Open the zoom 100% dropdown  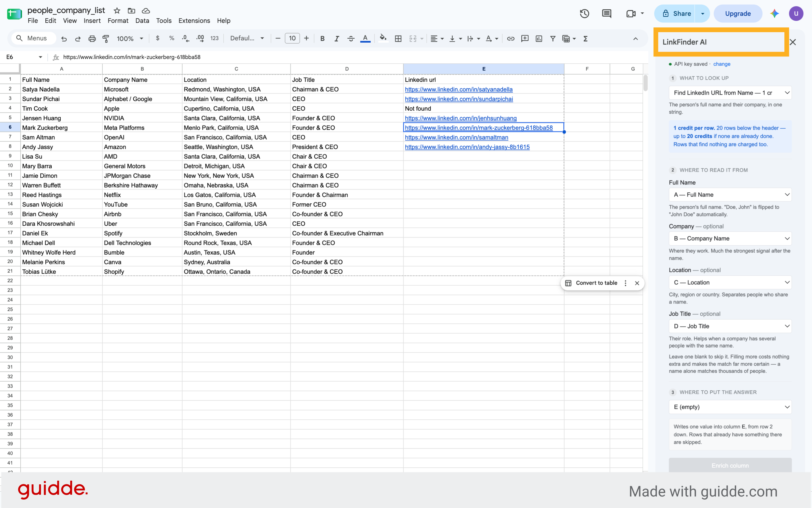click(x=130, y=39)
